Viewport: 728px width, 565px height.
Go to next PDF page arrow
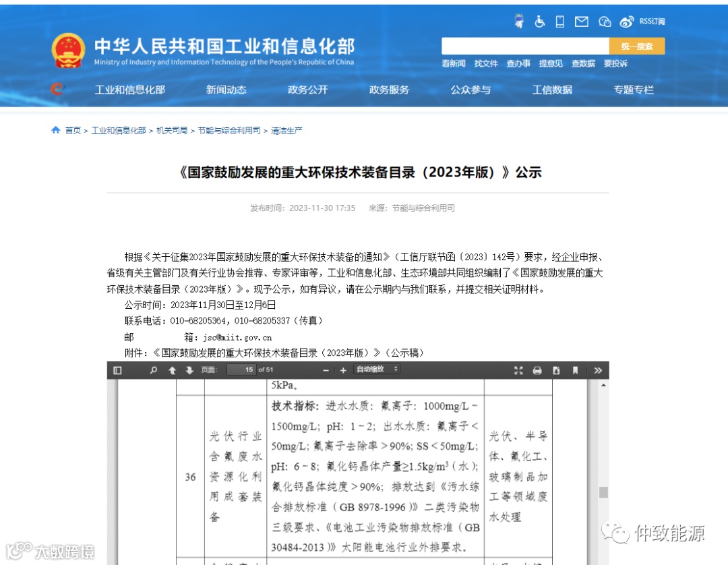point(189,370)
